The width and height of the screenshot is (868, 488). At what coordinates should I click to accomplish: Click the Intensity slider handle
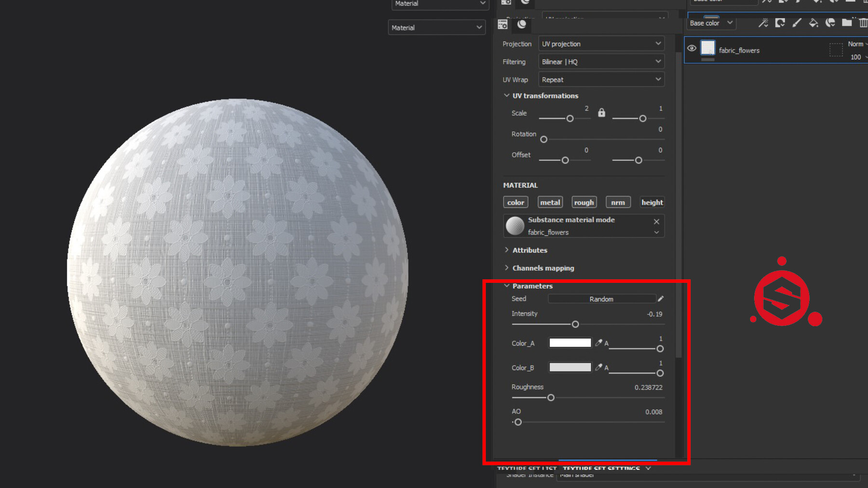point(575,324)
